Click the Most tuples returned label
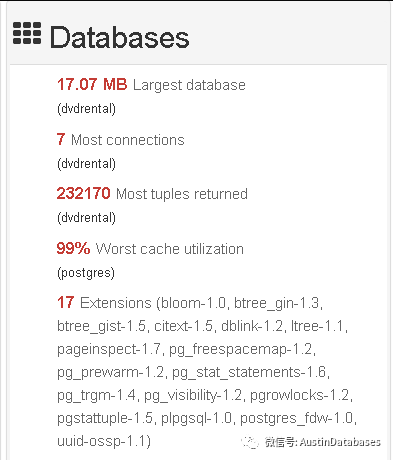Viewport: 393px width, 460px height. tap(182, 194)
